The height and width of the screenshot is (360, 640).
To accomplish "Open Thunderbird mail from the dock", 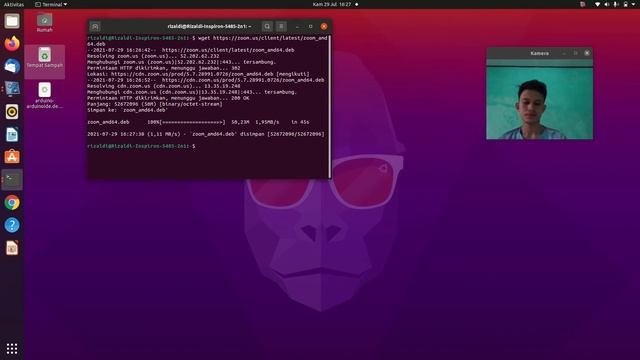I will (x=12, y=66).
